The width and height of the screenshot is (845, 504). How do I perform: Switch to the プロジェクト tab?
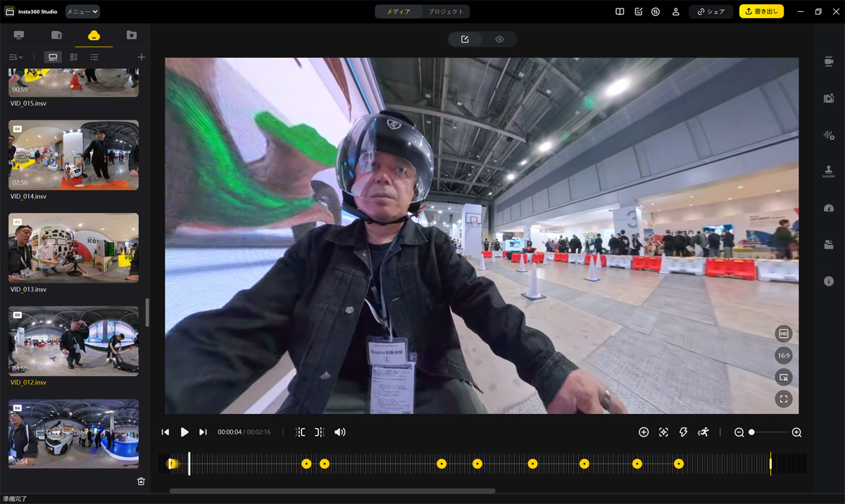(x=446, y=11)
